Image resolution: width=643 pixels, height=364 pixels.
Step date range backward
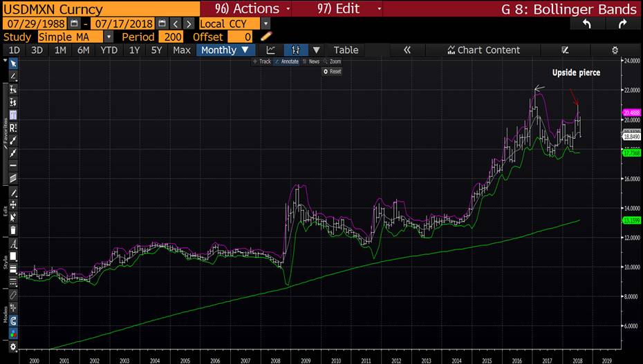176,23
